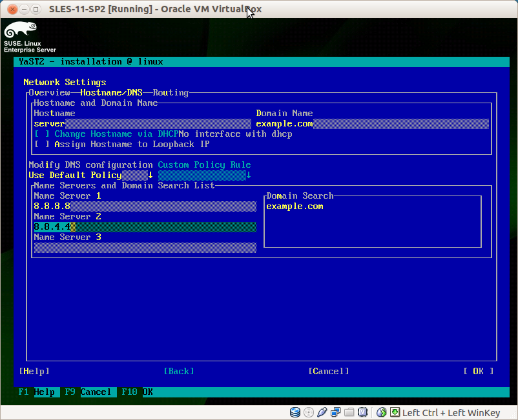
Task: Click the Modify DNS configuration label
Action: click(91, 165)
